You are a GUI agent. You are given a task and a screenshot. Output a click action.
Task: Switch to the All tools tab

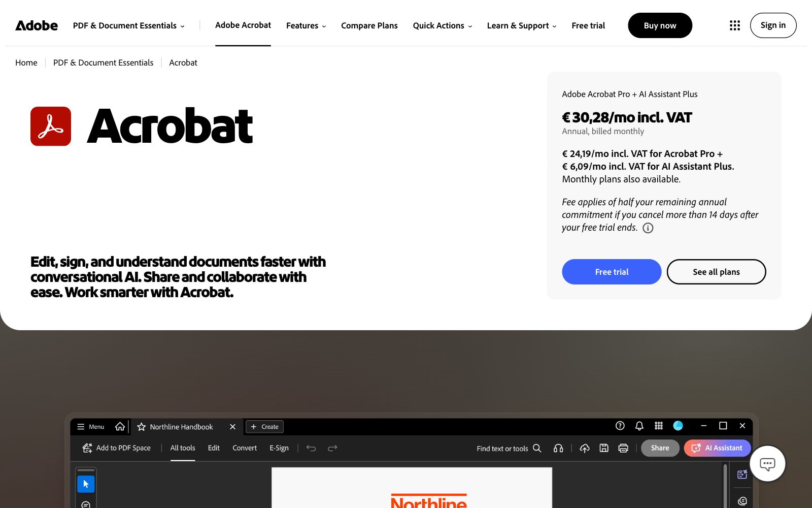tap(183, 448)
